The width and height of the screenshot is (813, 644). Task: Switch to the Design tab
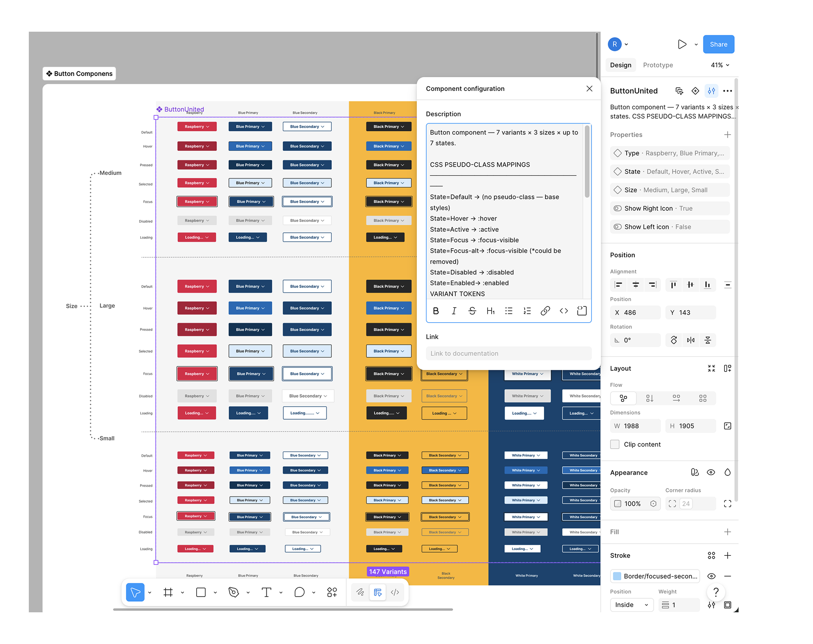[x=620, y=65]
